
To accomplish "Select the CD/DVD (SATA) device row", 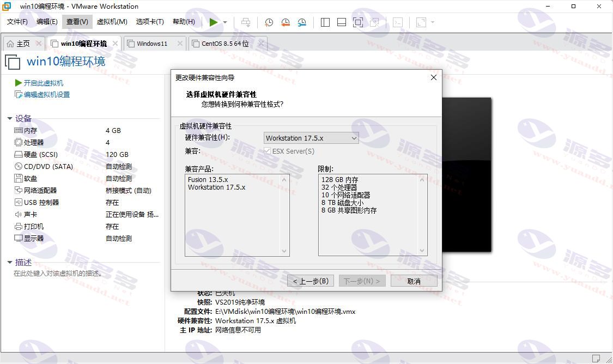I will click(x=87, y=167).
